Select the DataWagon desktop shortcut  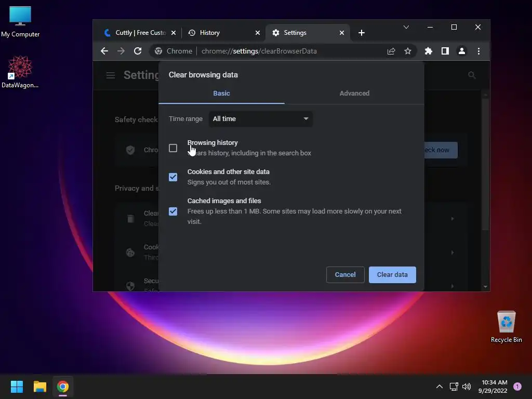[x=20, y=72]
